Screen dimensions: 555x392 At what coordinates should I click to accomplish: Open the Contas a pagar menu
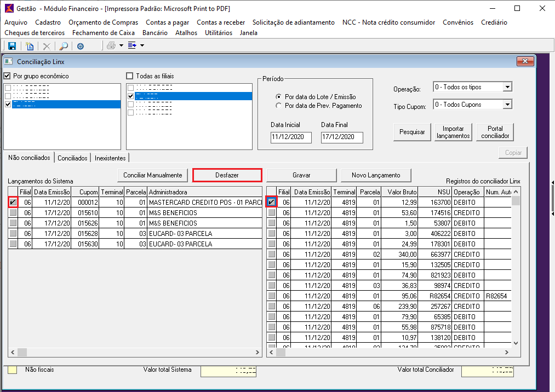[167, 22]
